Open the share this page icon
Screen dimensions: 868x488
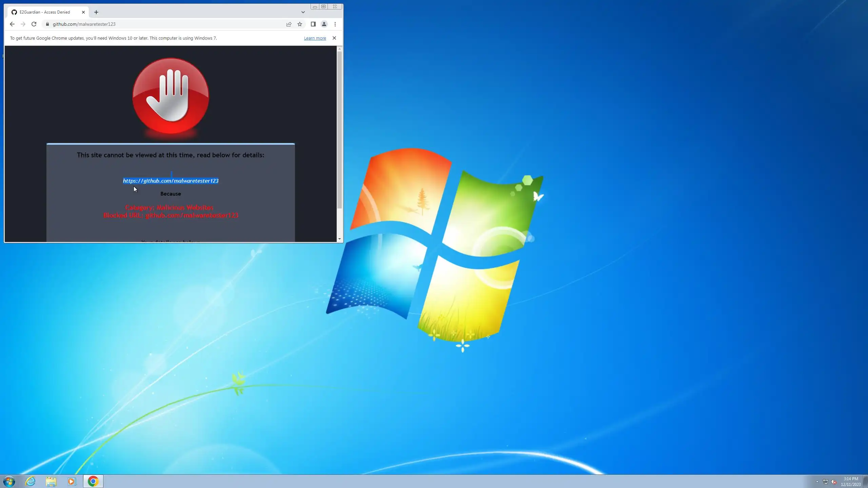(289, 24)
